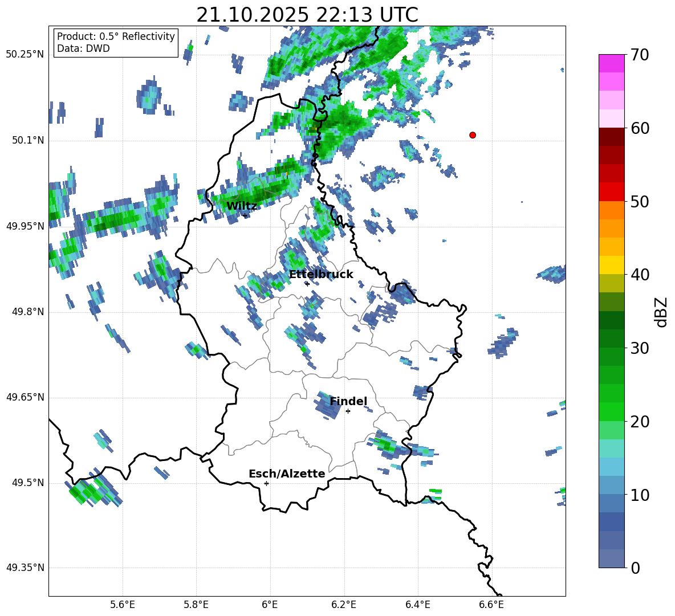The image size is (675, 616).
Task: Click the Data: DWD text
Action: pos(83,48)
